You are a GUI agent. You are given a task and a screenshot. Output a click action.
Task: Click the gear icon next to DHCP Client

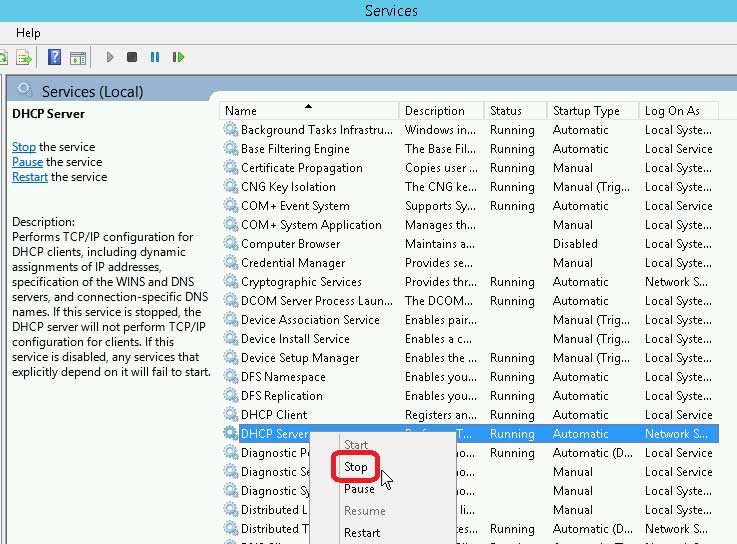[x=231, y=415]
